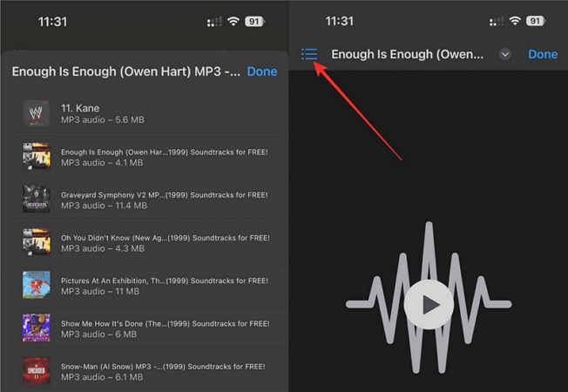Tap the MP3 audio – 11 MB label
Image resolution: width=568 pixels, height=392 pixels.
pyautogui.click(x=100, y=292)
